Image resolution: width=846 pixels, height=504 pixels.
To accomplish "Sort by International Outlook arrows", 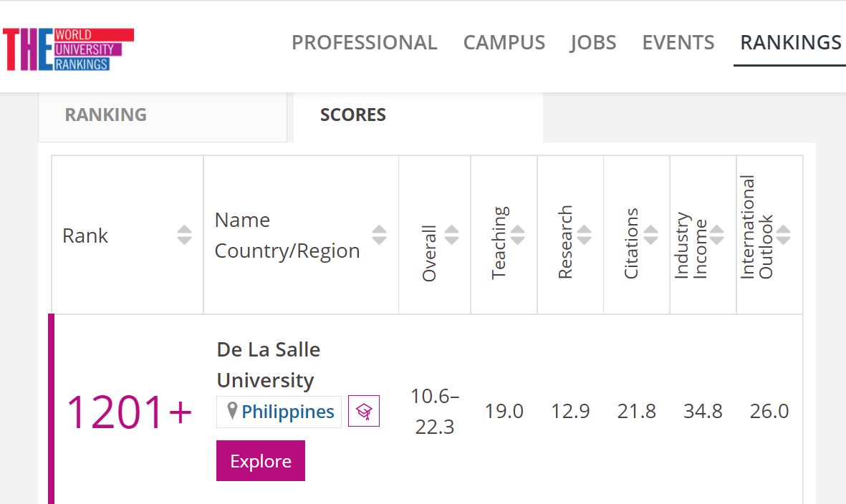I will click(784, 235).
